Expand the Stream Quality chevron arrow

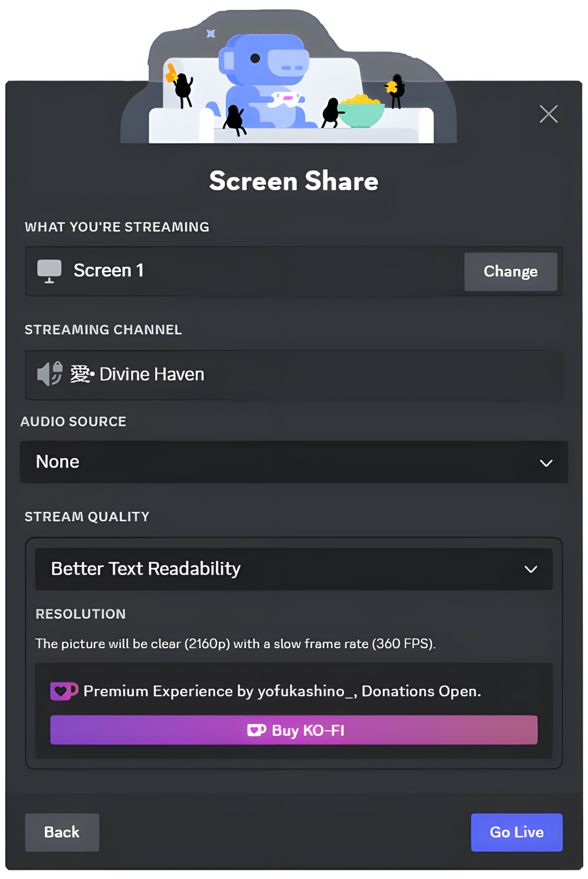point(531,570)
